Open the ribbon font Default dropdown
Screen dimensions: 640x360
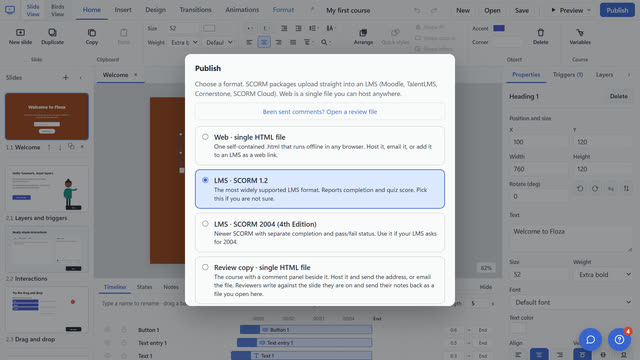point(219,42)
